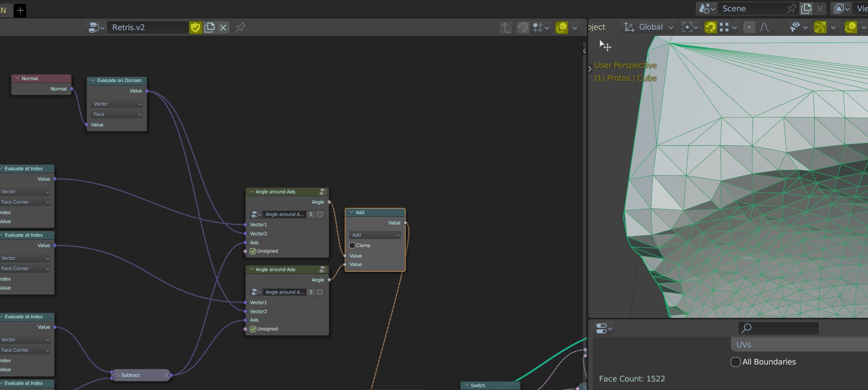Add a new workspace tab with plus
This screenshot has height=390, width=868.
point(20,10)
